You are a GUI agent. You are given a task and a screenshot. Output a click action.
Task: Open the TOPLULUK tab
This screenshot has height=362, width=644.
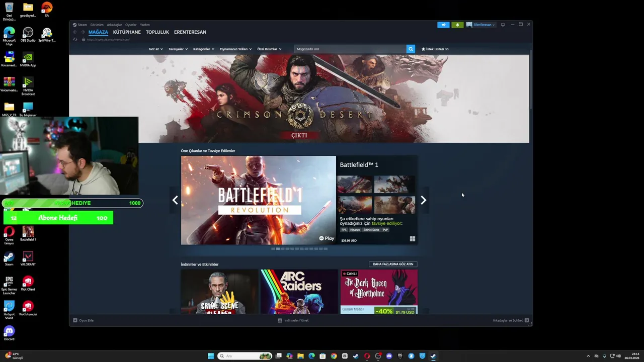[157, 32]
